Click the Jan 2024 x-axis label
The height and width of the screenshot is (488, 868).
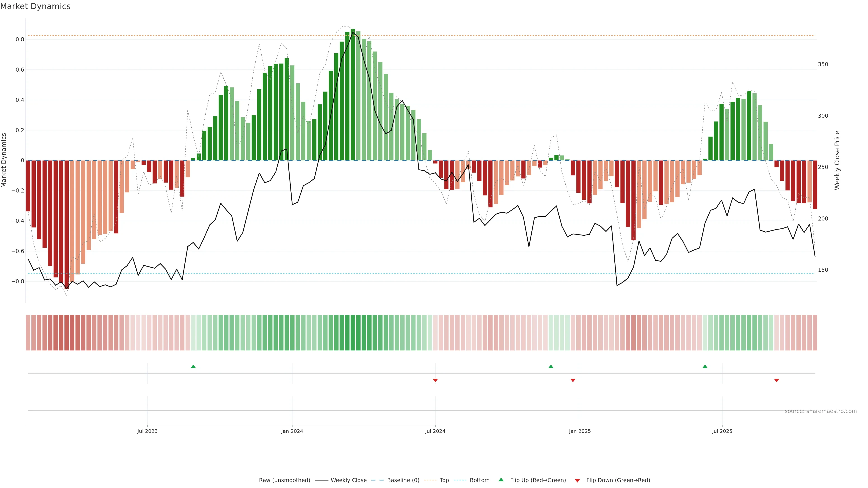pyautogui.click(x=292, y=431)
